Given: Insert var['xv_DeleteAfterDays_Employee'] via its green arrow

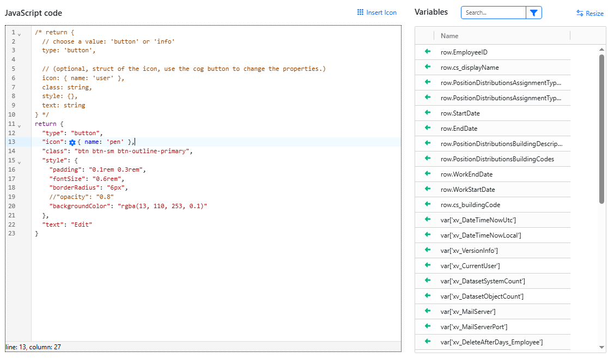Looking at the screenshot, I should 428,341.
